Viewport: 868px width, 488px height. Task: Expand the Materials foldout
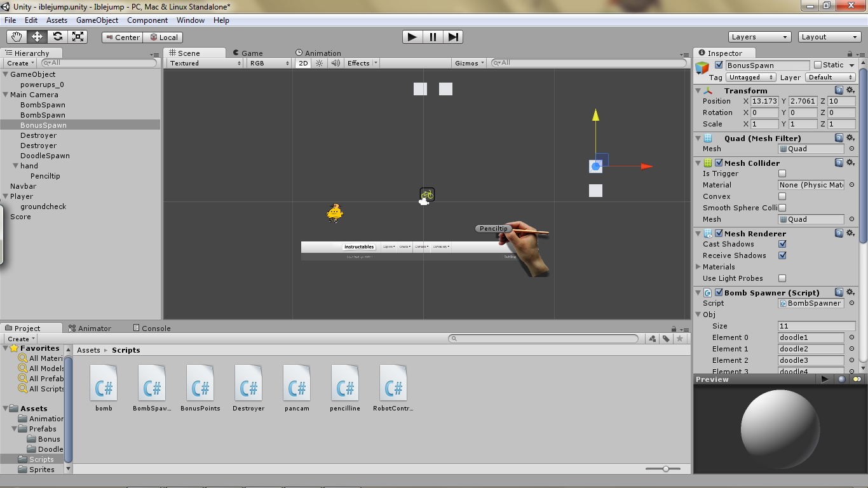click(x=699, y=267)
